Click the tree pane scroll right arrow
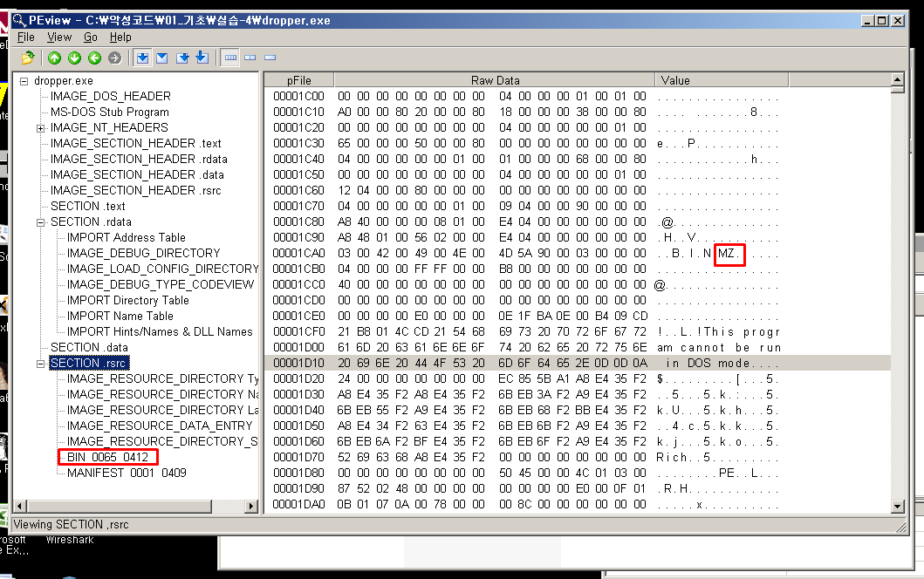924x579 pixels. pyautogui.click(x=251, y=506)
